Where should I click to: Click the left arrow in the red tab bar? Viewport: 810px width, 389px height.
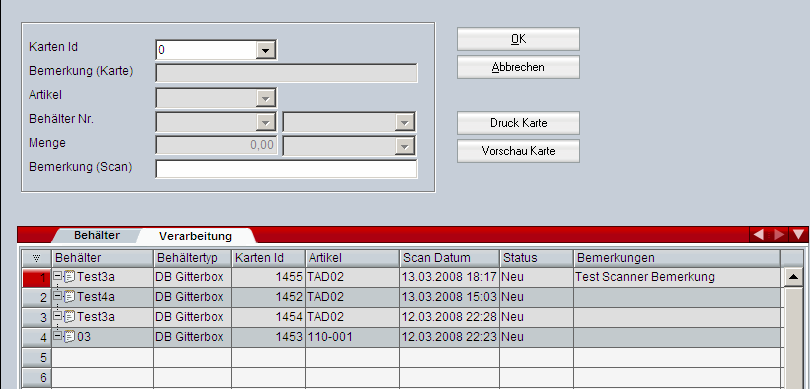(x=758, y=235)
